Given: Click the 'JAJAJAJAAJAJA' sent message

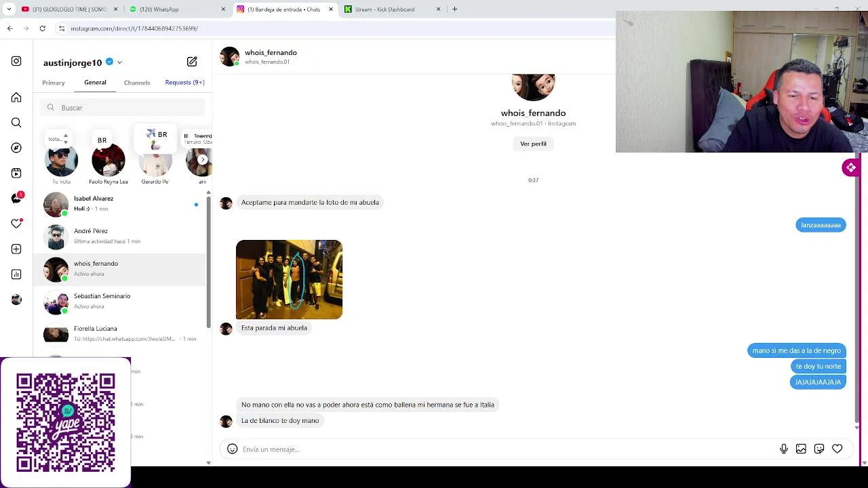Looking at the screenshot, I should click(818, 382).
